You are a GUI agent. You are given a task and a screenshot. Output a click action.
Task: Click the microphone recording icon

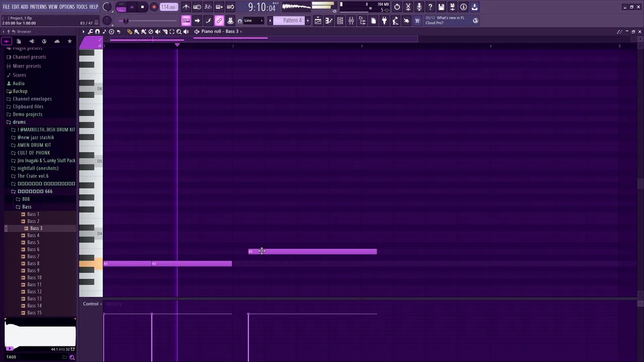(419, 7)
